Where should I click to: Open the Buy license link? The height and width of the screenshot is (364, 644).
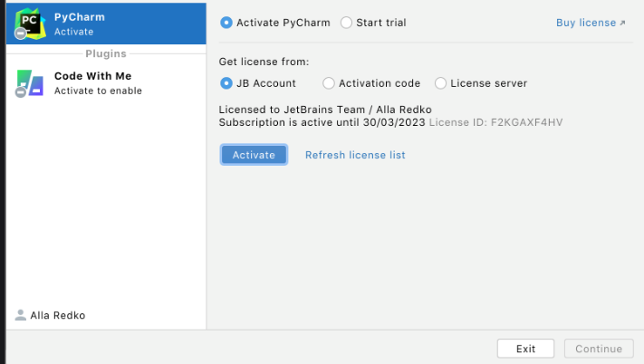[x=586, y=23]
